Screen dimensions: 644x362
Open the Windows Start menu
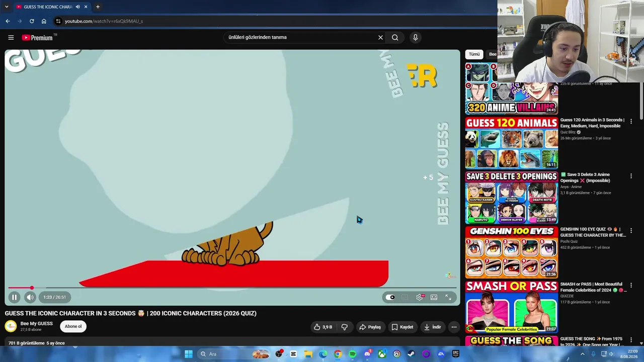188,354
